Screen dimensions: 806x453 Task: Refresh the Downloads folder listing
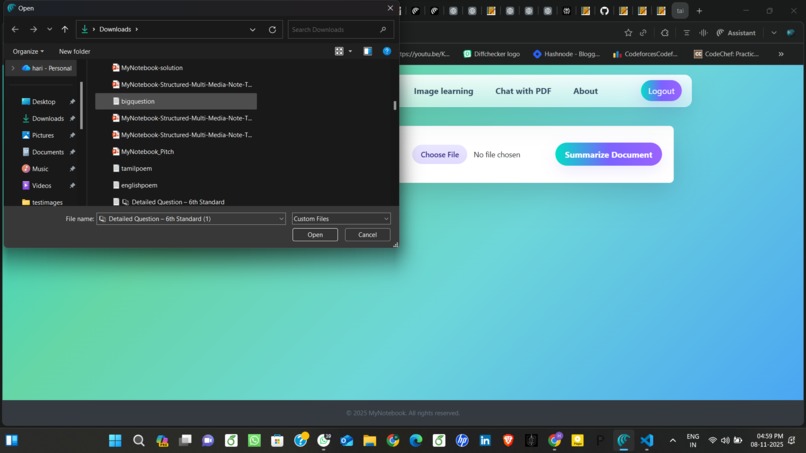tap(272, 29)
